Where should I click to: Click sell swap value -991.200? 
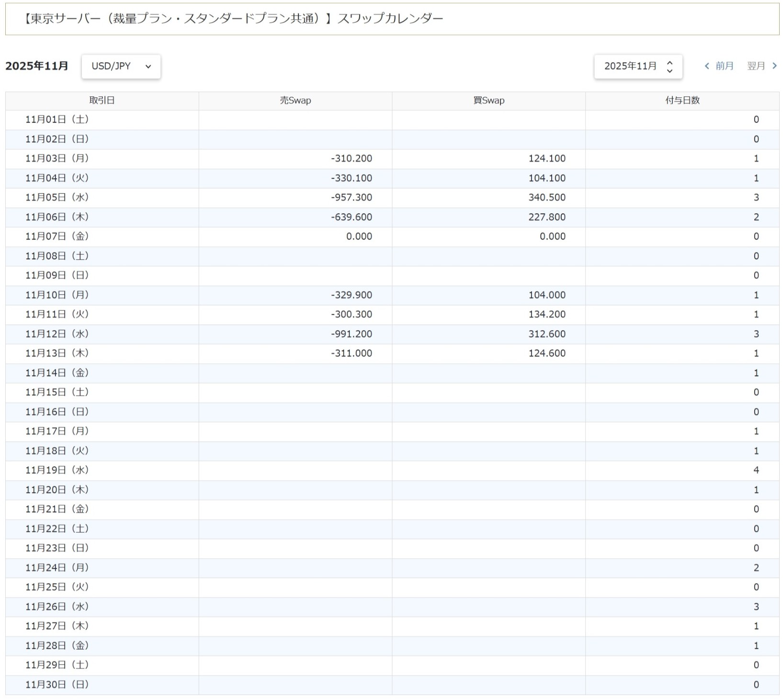(x=352, y=334)
